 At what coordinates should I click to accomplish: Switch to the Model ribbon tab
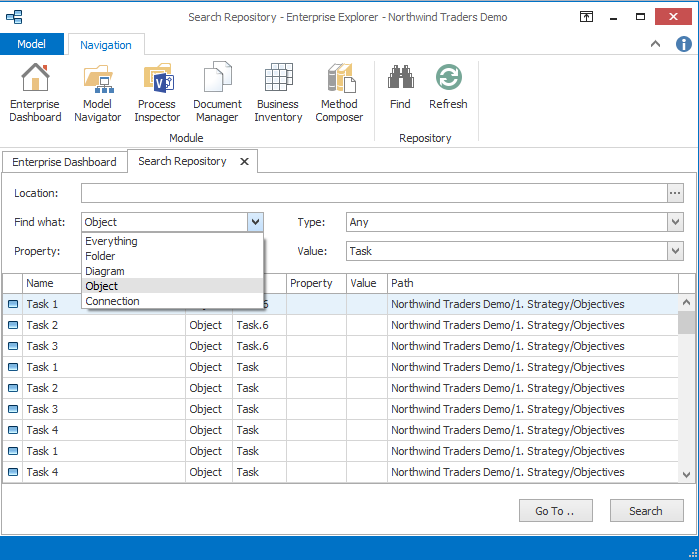(32, 44)
